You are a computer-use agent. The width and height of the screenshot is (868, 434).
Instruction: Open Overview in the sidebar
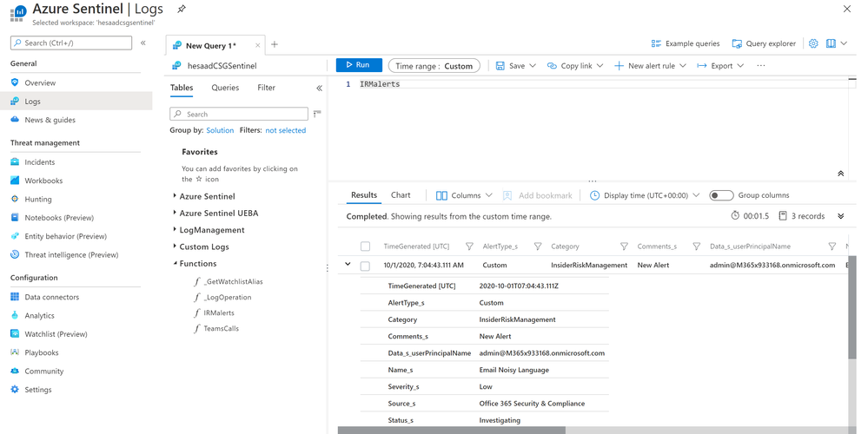(40, 83)
